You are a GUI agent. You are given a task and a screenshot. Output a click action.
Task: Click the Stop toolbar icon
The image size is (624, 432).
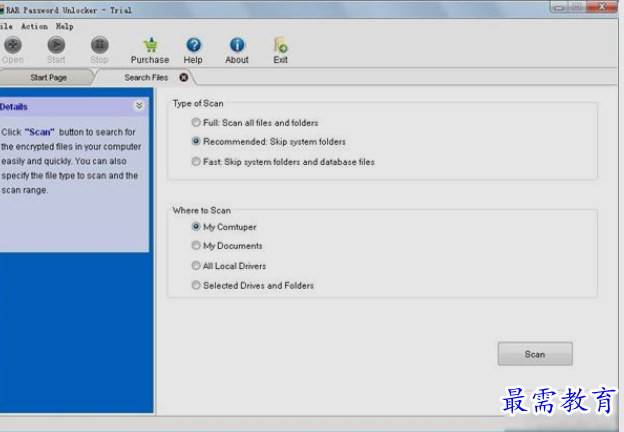[x=99, y=45]
